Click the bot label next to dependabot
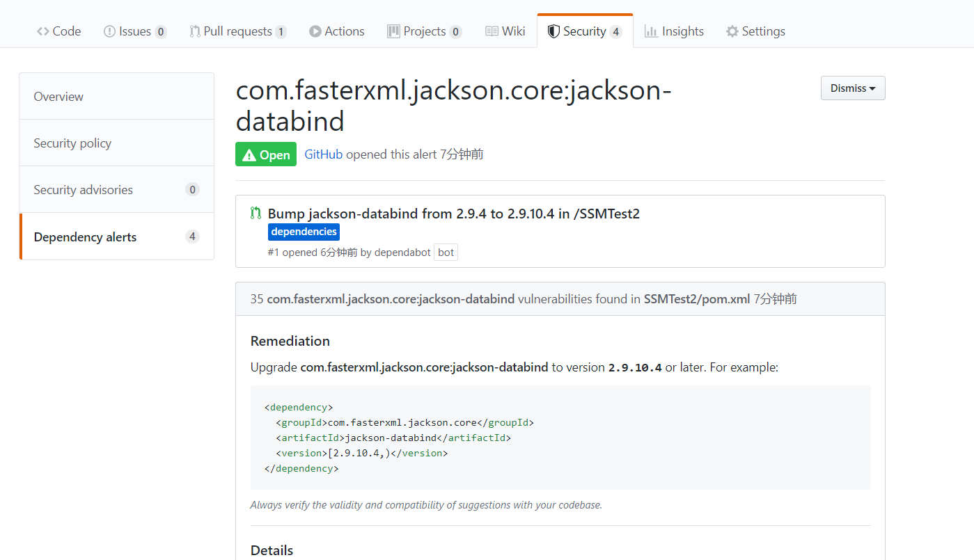The height and width of the screenshot is (560, 974). [446, 253]
